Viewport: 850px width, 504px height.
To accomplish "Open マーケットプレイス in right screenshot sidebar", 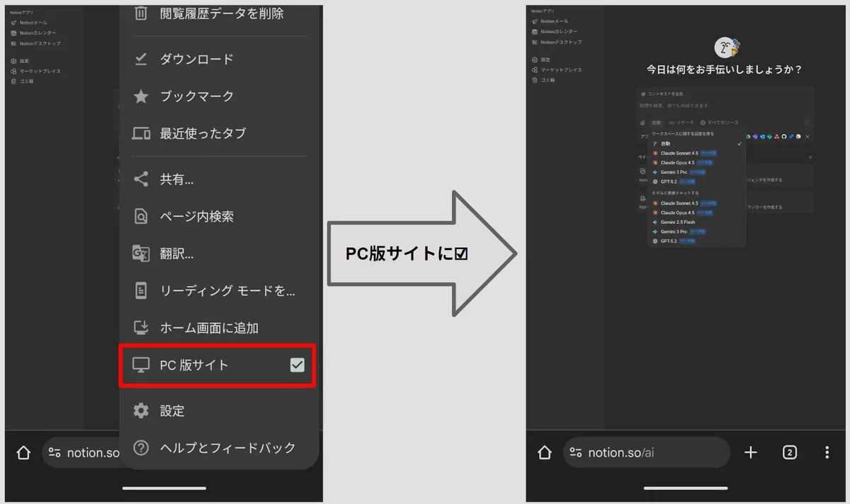I will 557,69.
